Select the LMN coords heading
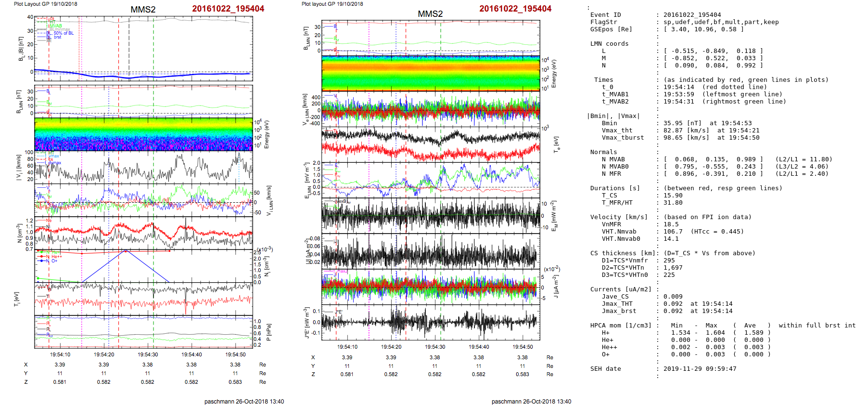 pyautogui.click(x=609, y=44)
